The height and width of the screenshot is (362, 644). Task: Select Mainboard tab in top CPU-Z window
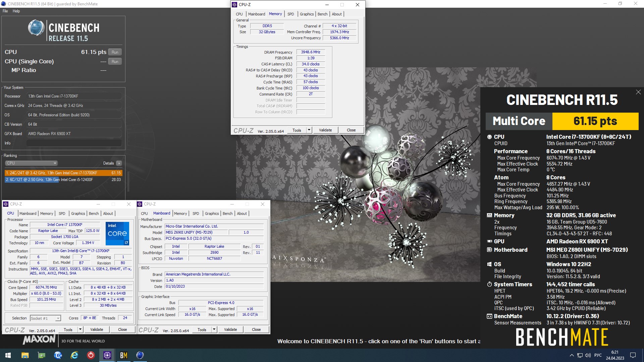coord(257,14)
